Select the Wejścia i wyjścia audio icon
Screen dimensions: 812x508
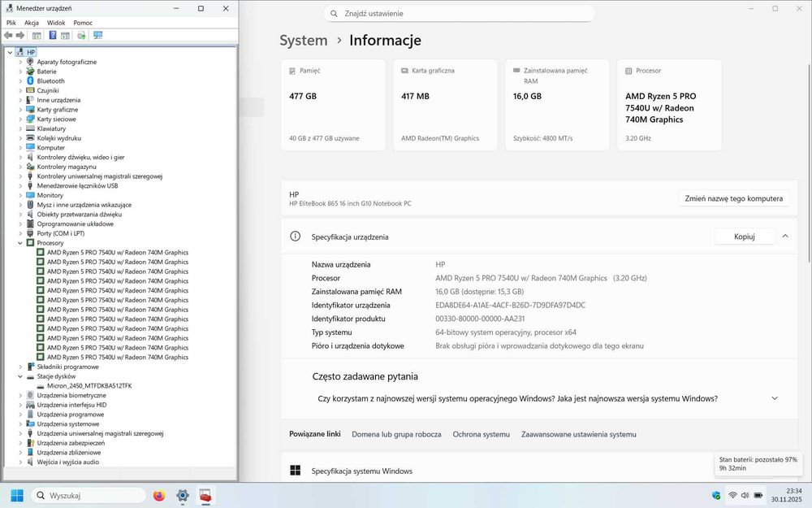(x=30, y=462)
